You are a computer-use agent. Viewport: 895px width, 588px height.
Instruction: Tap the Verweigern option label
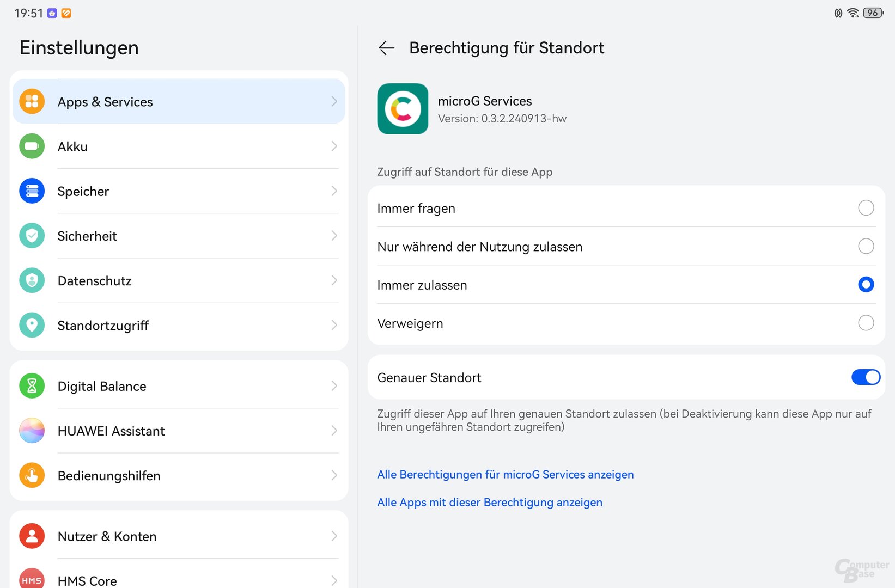[410, 323]
